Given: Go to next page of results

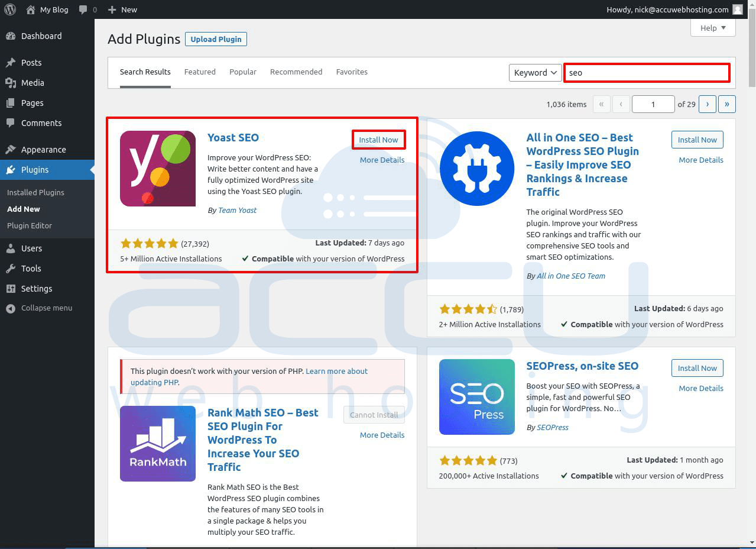Looking at the screenshot, I should click(707, 104).
